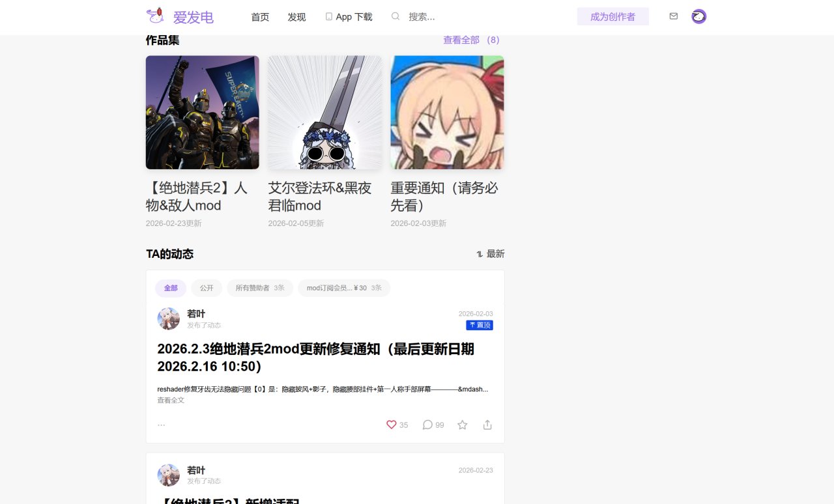Open the pinned post title 2026.2.3绝地潜兵2mod更新修复通知
The image size is (834, 504).
[316, 357]
